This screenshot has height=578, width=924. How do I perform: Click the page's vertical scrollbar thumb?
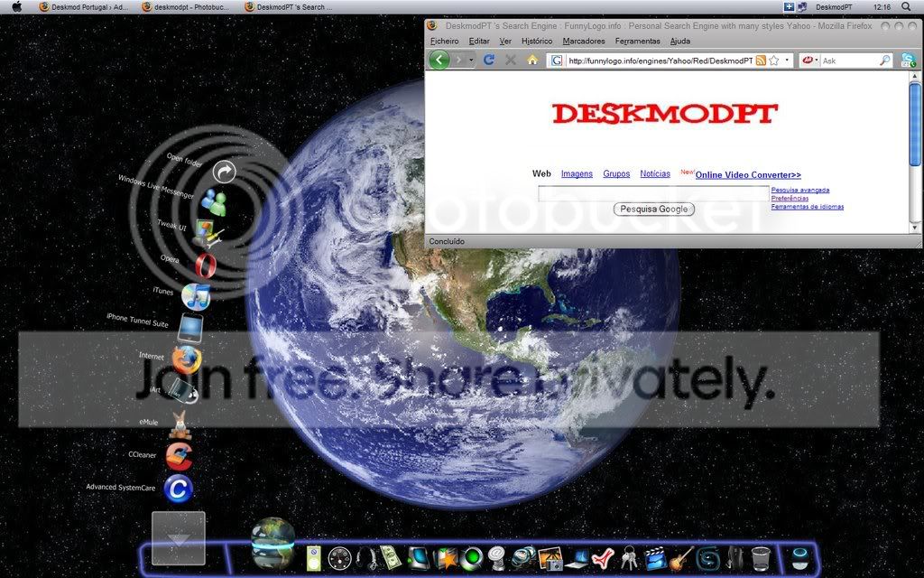pos(915,126)
